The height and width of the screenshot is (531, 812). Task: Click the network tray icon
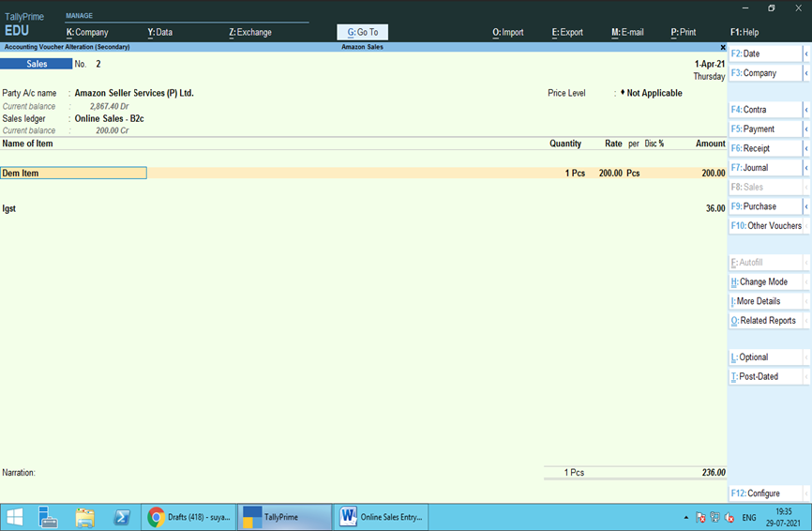(x=715, y=517)
